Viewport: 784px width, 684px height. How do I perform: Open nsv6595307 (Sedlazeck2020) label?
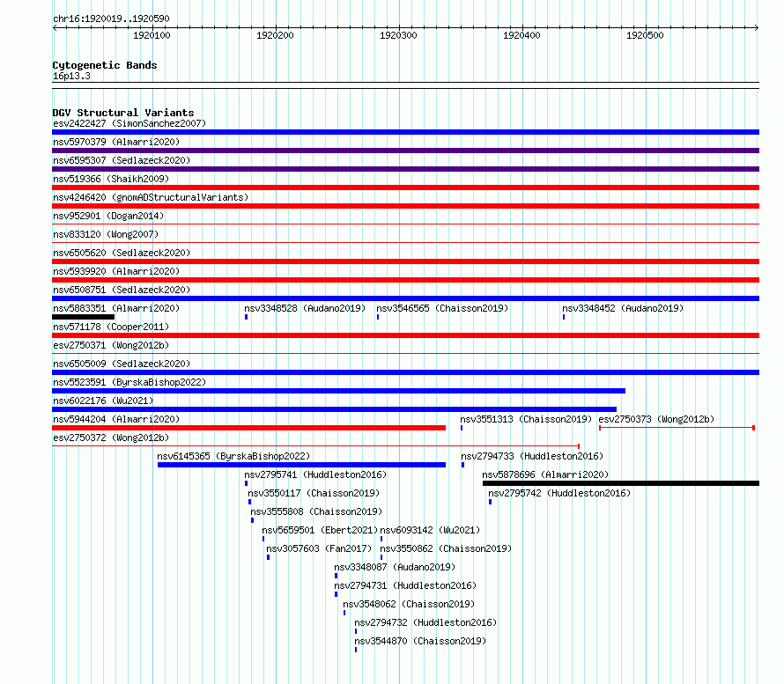122,160
